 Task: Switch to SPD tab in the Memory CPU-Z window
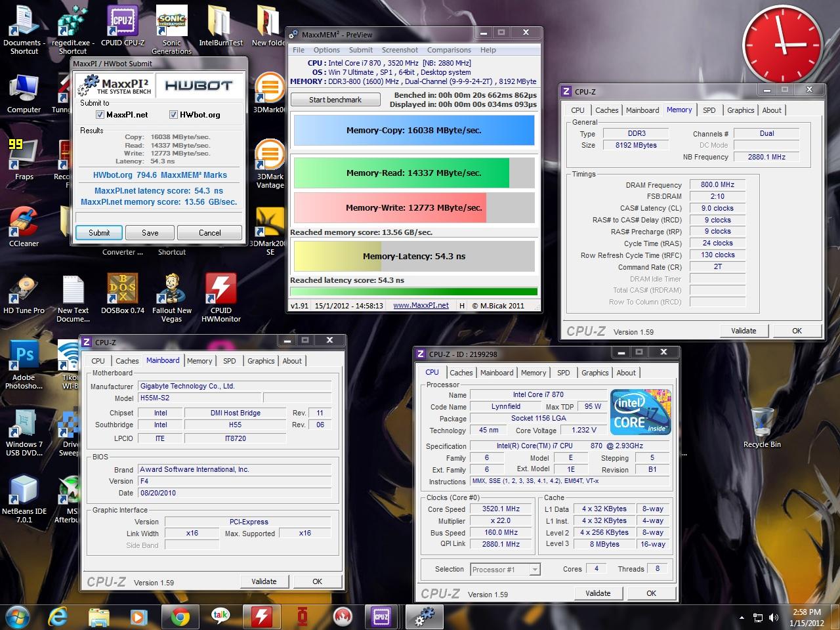(x=709, y=110)
